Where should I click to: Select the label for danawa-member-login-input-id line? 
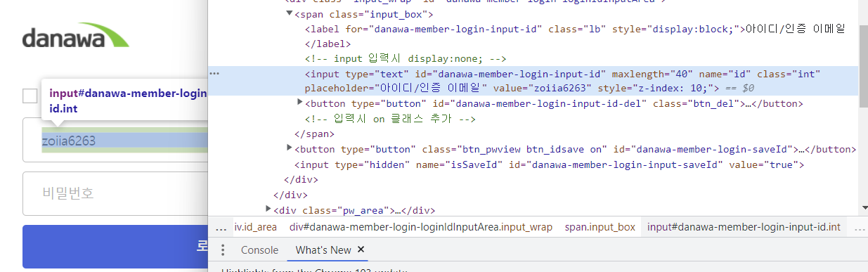[x=574, y=29]
